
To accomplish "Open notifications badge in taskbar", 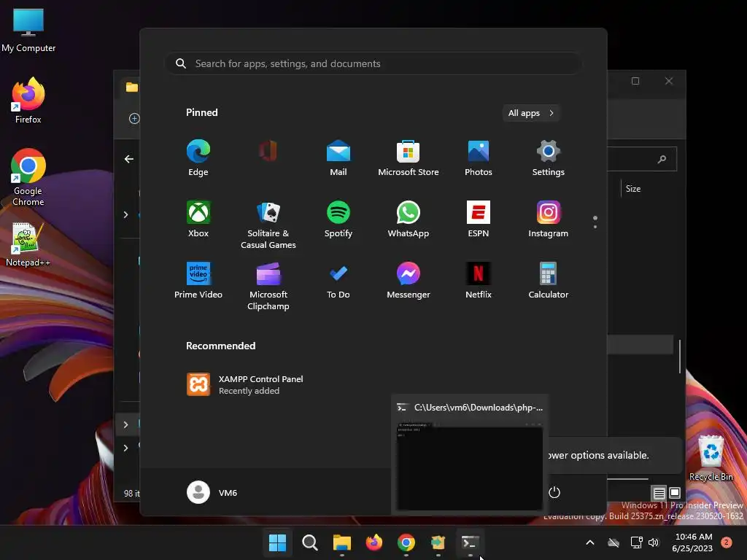I will pos(727,542).
